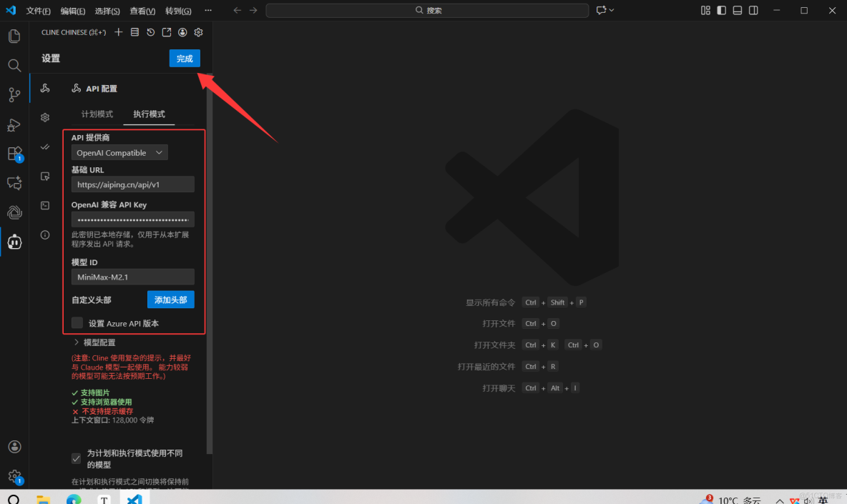Switch to the 计划模式 tab
The width and height of the screenshot is (847, 504).
coord(96,114)
